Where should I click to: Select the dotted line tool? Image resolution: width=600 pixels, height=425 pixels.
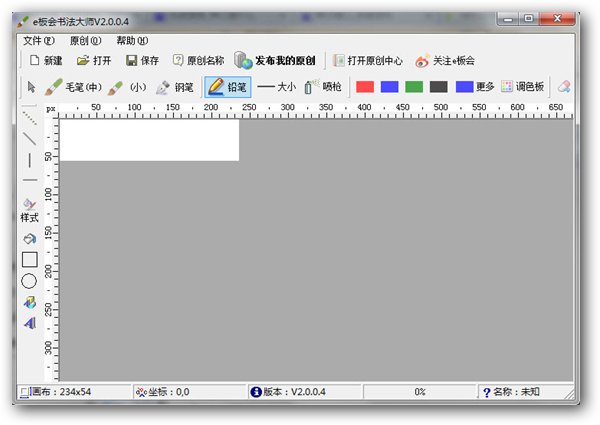click(29, 118)
